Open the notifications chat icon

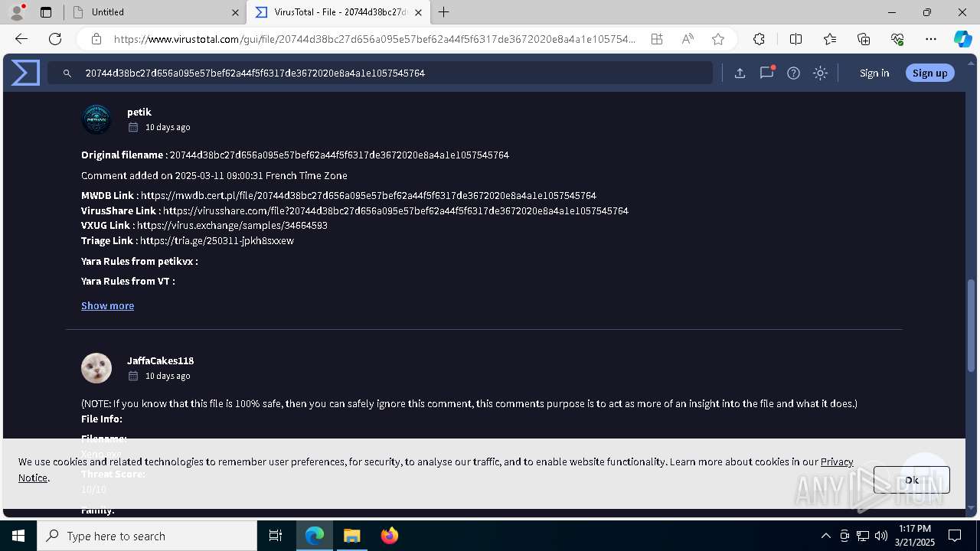pos(766,73)
